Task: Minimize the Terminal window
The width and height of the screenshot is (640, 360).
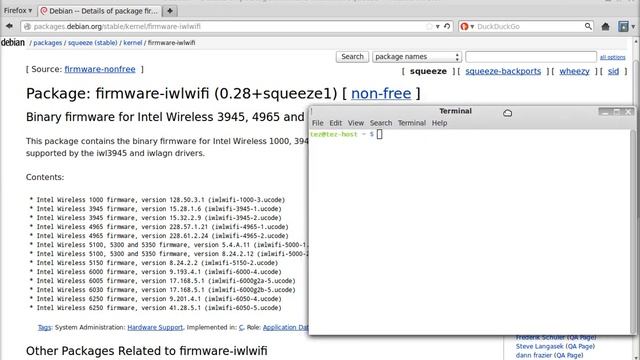Action: pos(604,111)
